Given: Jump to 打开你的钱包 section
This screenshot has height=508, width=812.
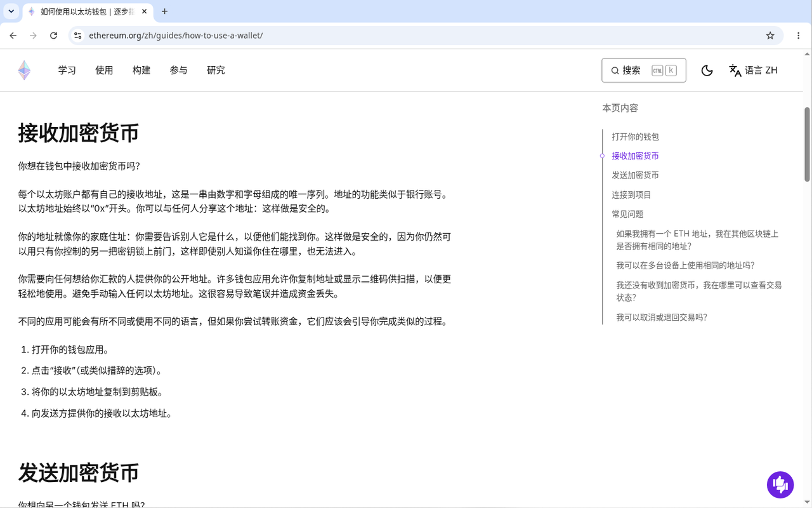Looking at the screenshot, I should tap(635, 137).
